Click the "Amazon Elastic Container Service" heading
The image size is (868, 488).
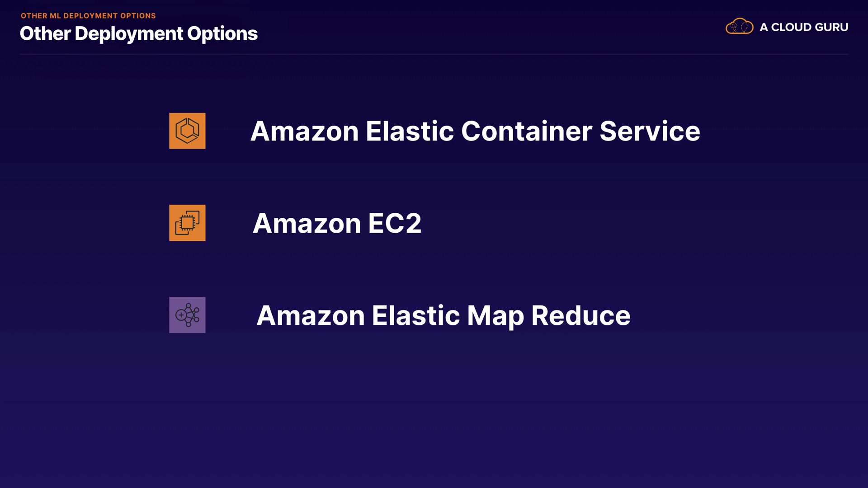pyautogui.click(x=475, y=131)
